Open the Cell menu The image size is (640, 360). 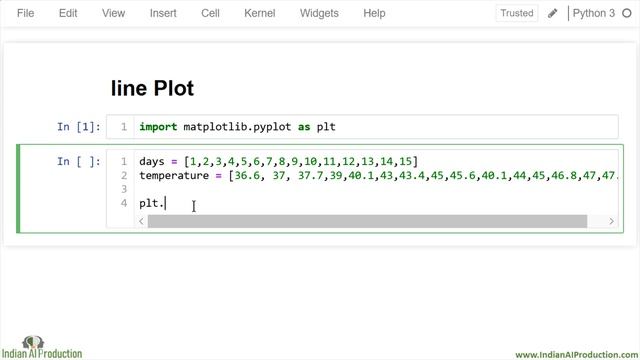click(210, 13)
